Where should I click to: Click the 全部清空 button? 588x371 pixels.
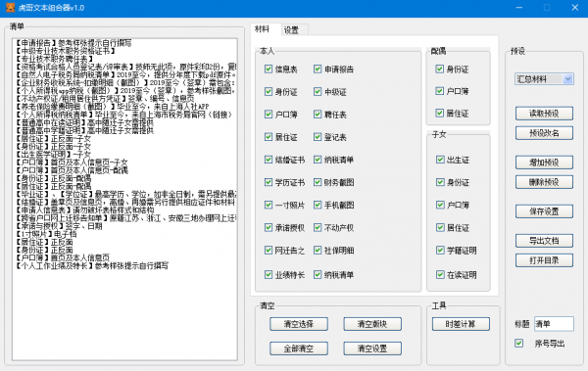pyautogui.click(x=299, y=348)
